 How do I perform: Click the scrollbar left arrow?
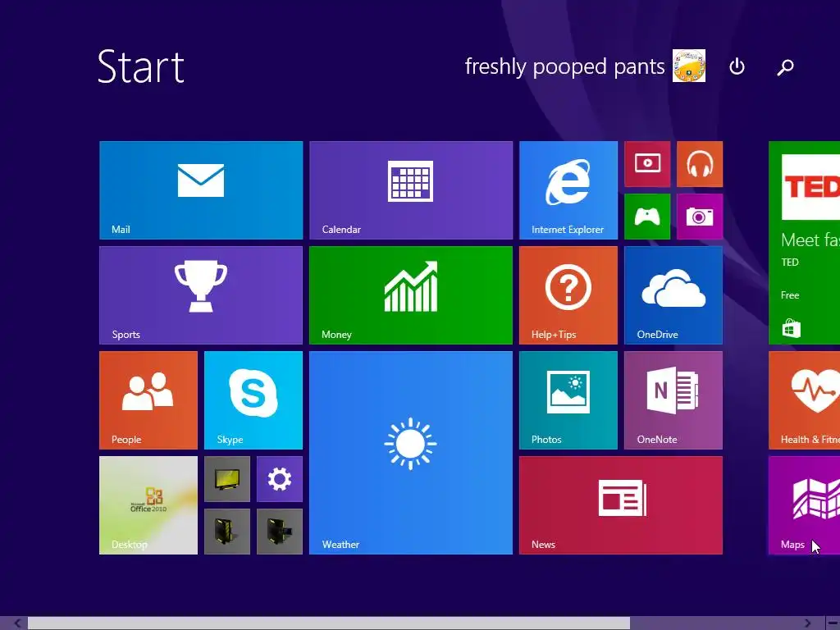[17, 623]
